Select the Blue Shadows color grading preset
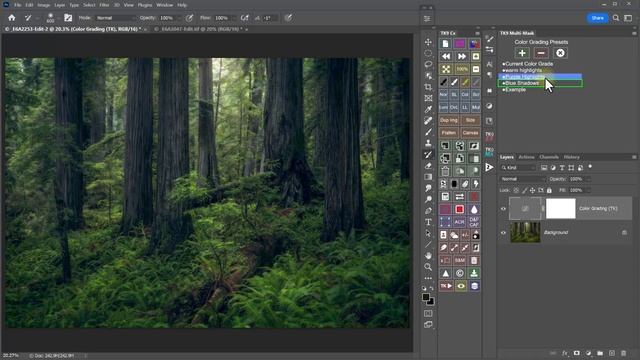Image resolution: width=640 pixels, height=360 pixels. click(540, 83)
